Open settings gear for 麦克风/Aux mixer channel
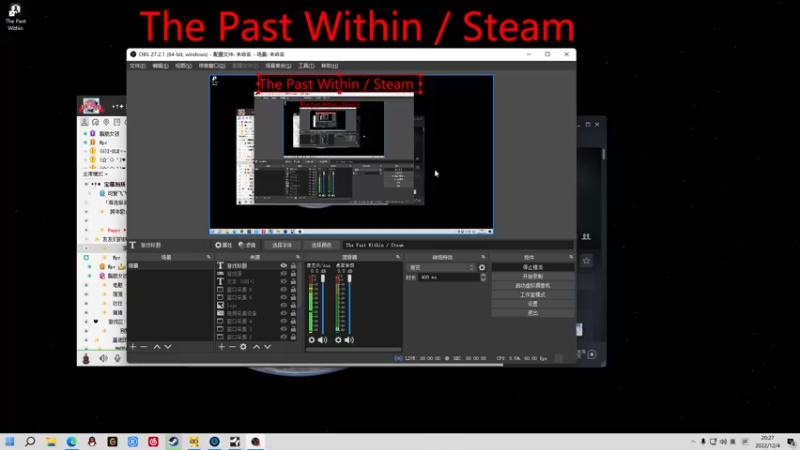Screen dimensions: 800x450 (311, 340)
